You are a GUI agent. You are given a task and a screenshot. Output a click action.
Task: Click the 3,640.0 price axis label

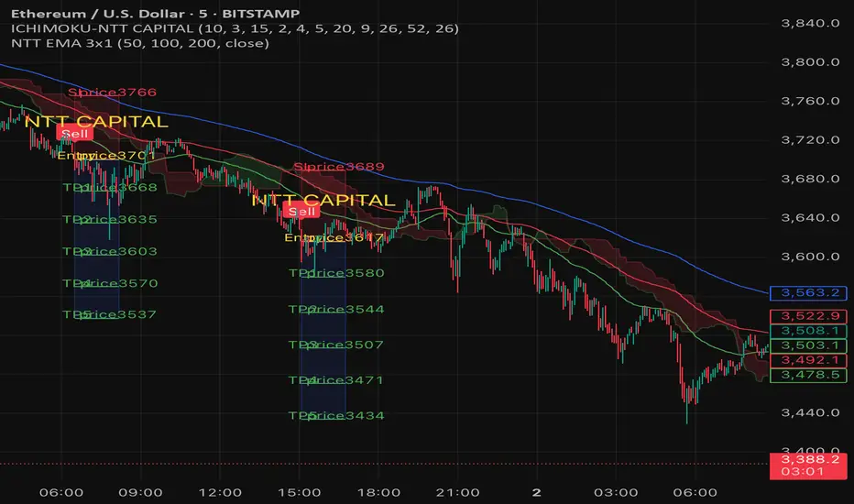click(x=810, y=218)
